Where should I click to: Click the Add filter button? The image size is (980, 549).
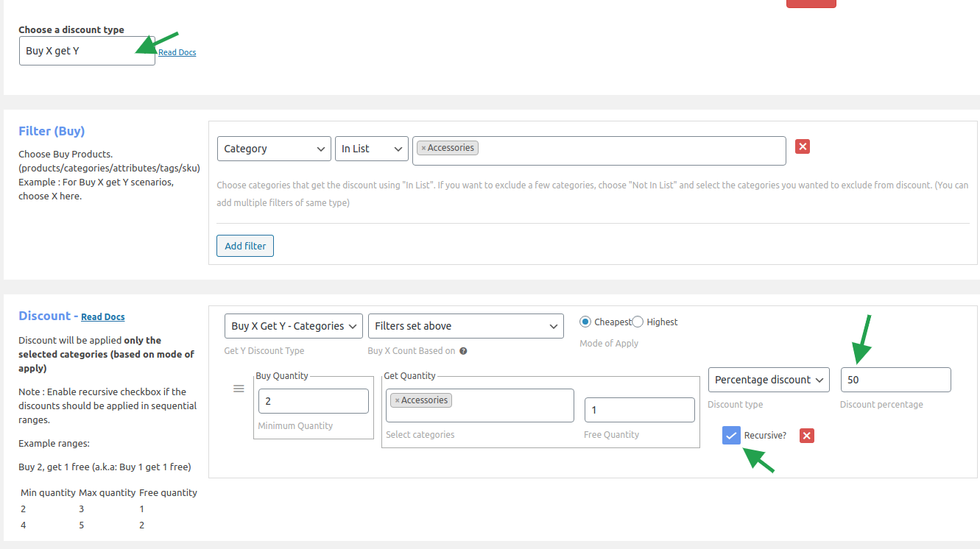point(245,246)
